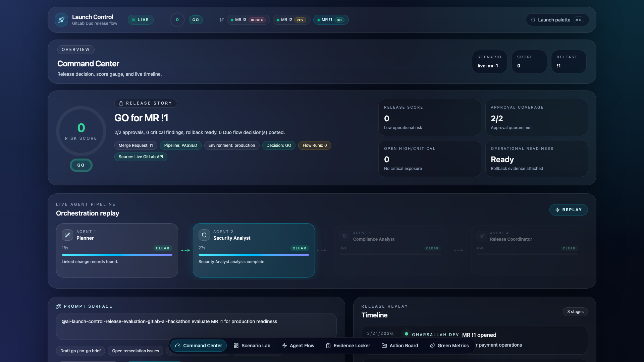The image size is (644, 362).
Task: Click the Prompt Surface wand icon
Action: pos(59,306)
